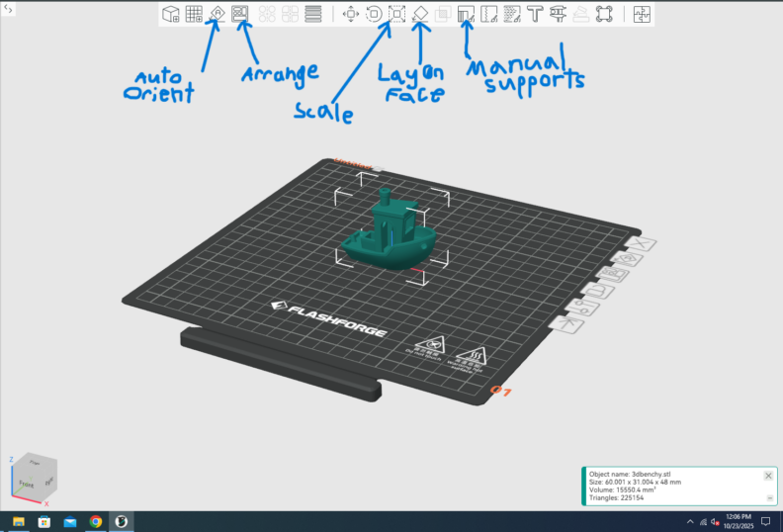
Task: Select the Rotate gizmo tool
Action: 374,14
